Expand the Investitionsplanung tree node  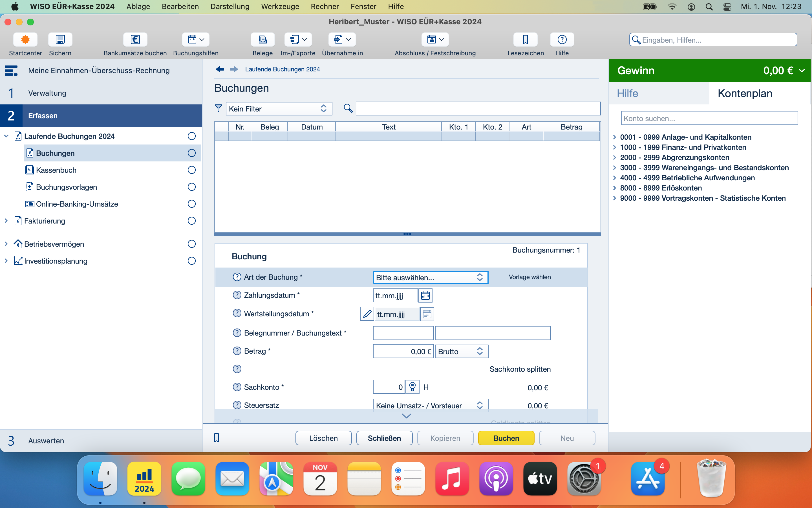click(x=6, y=261)
